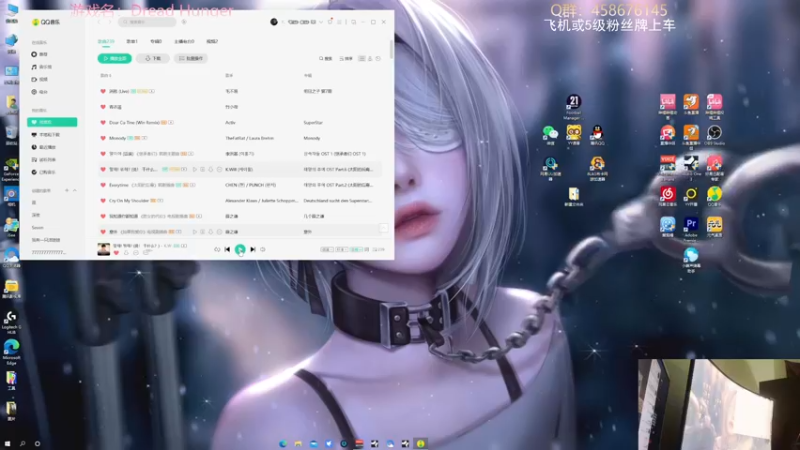Click the download icon on the K.Will row
The image size is (800, 450).
(211, 169)
